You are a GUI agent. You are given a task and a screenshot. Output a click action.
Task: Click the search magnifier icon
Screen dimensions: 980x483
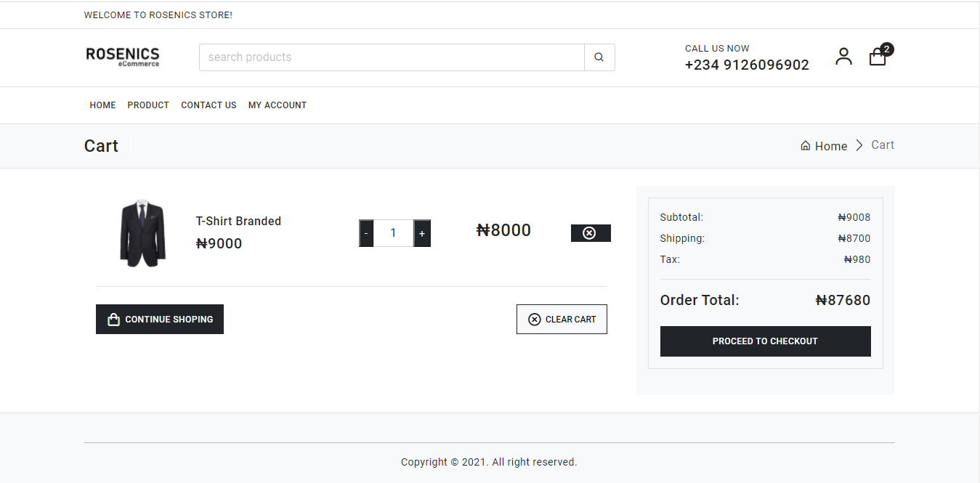[599, 57]
